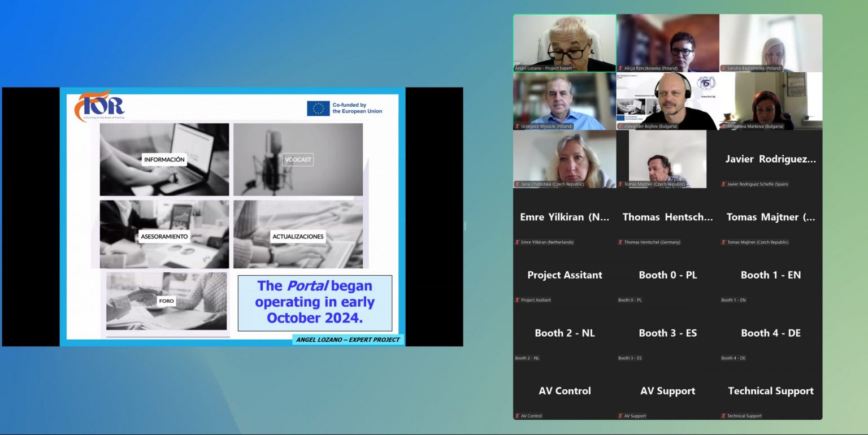Open the FORO section image
Viewport: 868px width, 435px height.
click(x=166, y=301)
